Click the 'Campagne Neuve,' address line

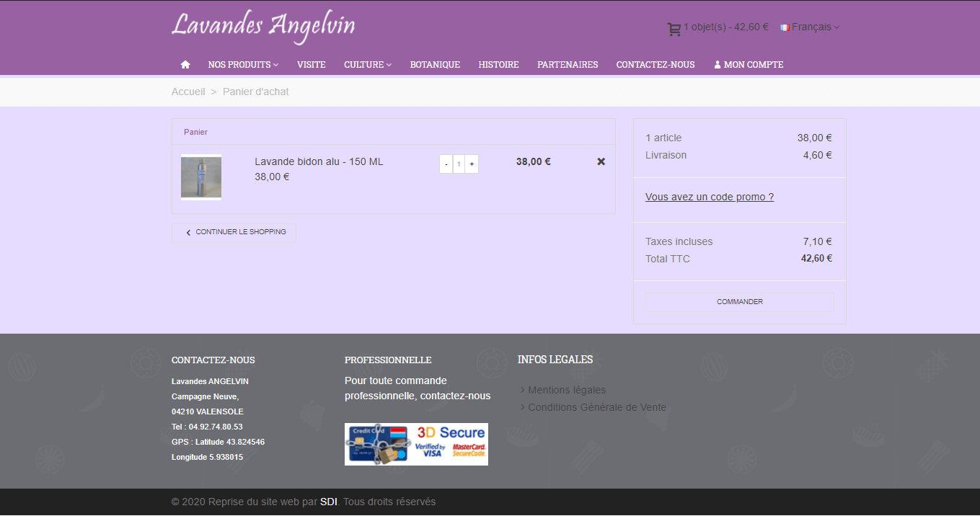(x=205, y=396)
